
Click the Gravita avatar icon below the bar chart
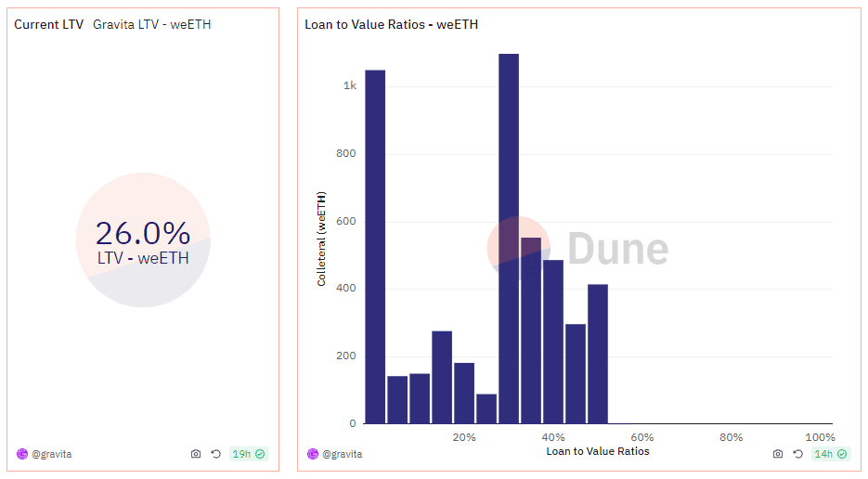pyautogui.click(x=313, y=454)
